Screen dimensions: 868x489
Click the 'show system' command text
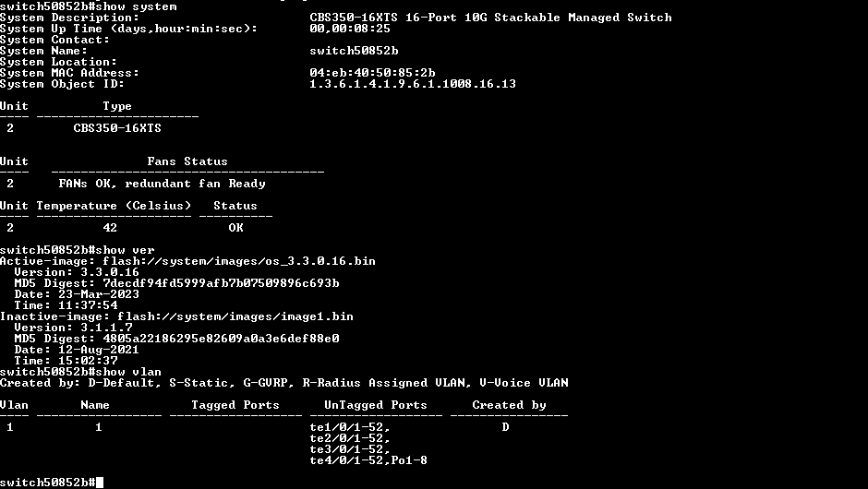click(137, 6)
